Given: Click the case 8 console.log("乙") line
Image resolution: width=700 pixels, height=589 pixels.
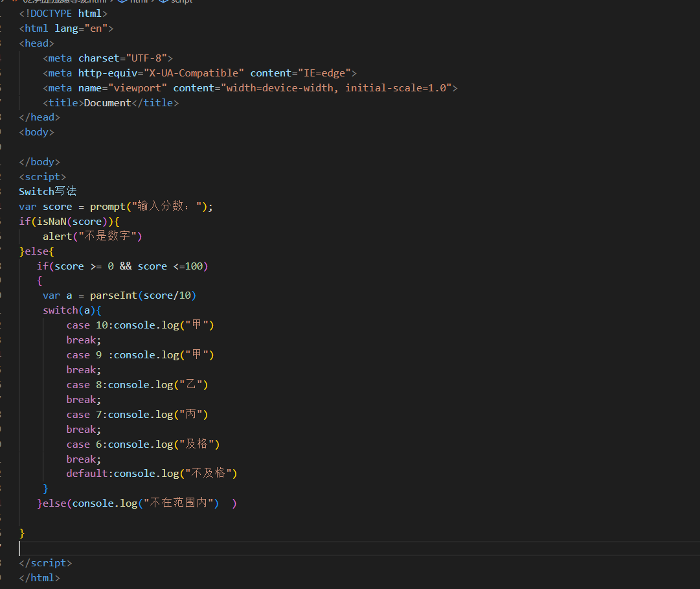Looking at the screenshot, I should pyautogui.click(x=137, y=385).
